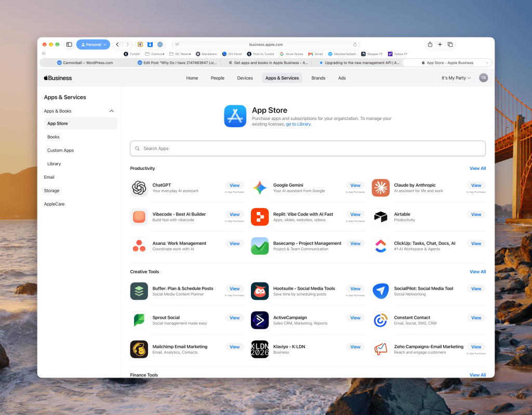The height and width of the screenshot is (415, 532).
Task: Open the Personal profile dropdown
Action: pos(93,45)
